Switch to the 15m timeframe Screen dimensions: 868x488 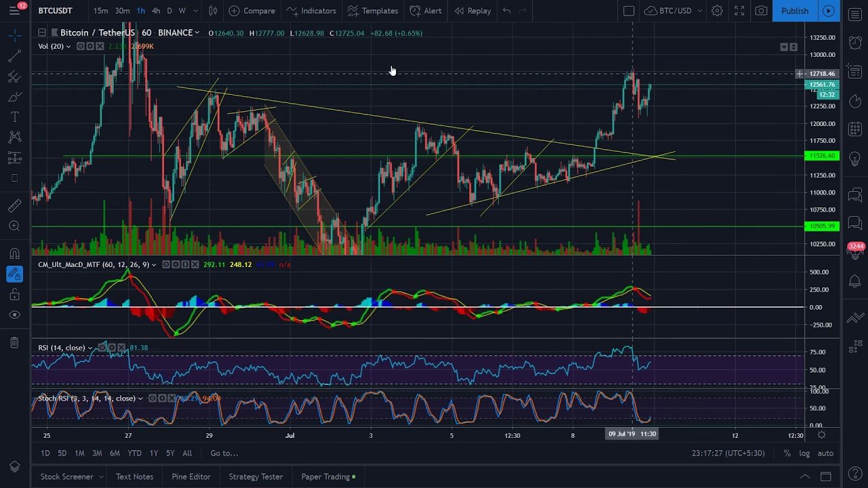click(100, 11)
